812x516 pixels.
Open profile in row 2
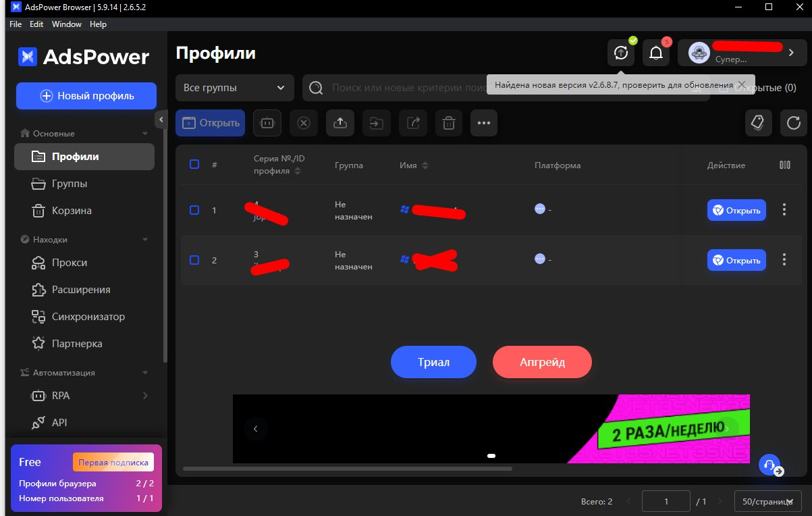736,260
